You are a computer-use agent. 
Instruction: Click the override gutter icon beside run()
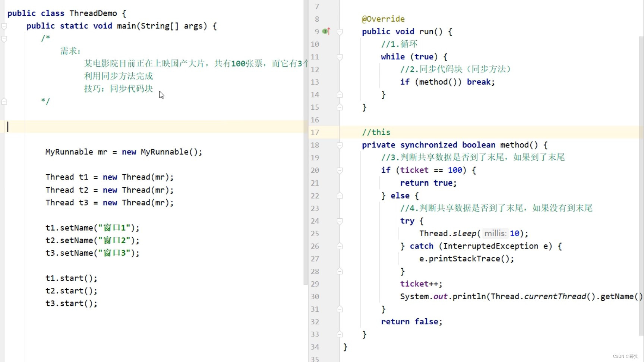click(326, 31)
